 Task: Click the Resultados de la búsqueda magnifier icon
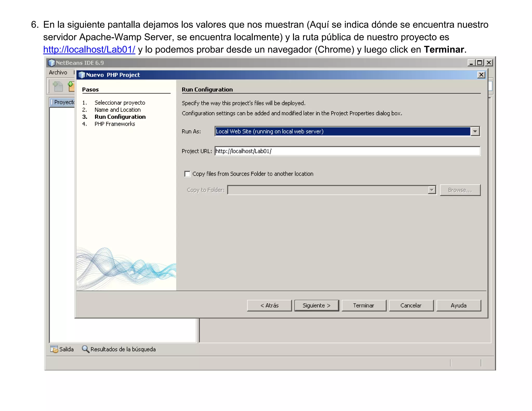[x=86, y=349]
